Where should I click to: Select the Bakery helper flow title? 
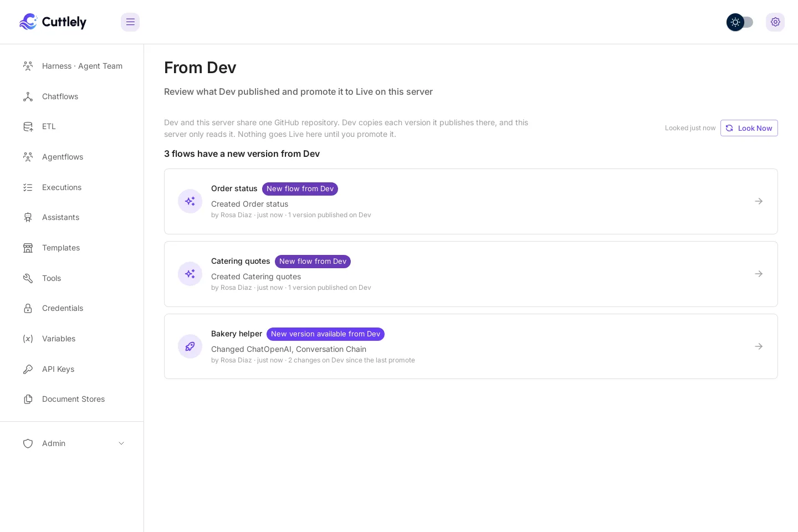pyautogui.click(x=237, y=334)
